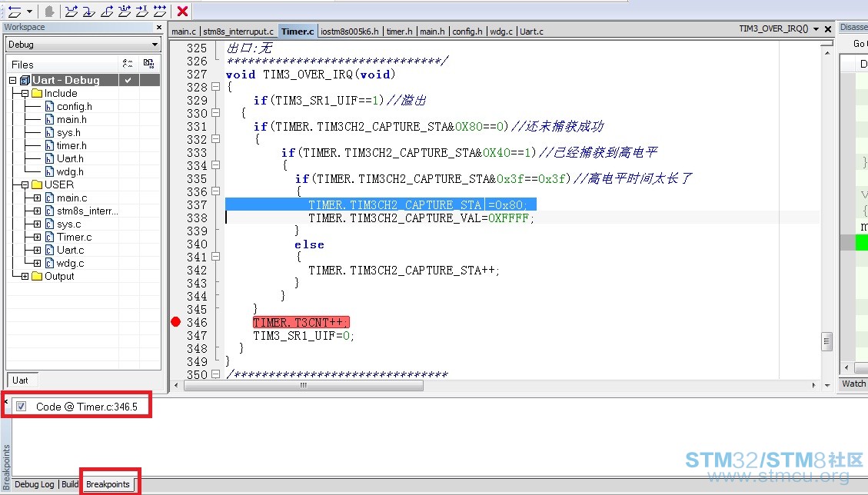The image size is (868, 495).
Task: Click the Output folder icon in Workspace
Action: coord(37,276)
